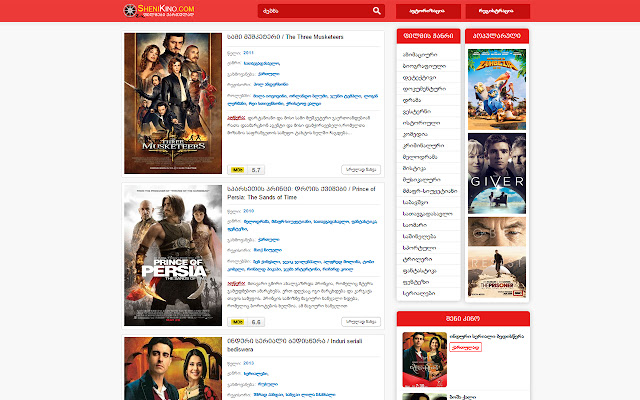Click the IMDb badge on Prince of Persia
Image resolution: width=640 pixels, height=400 pixels.
(x=237, y=322)
